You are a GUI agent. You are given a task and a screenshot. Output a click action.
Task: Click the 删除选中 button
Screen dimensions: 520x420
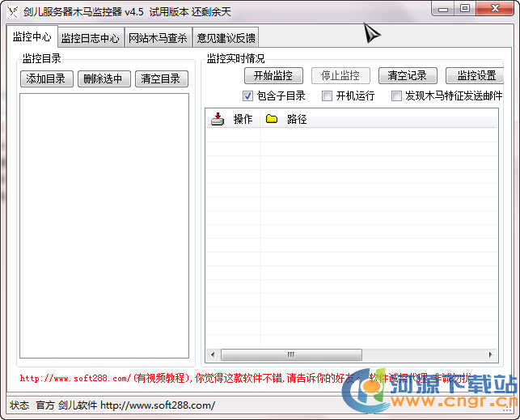point(104,79)
